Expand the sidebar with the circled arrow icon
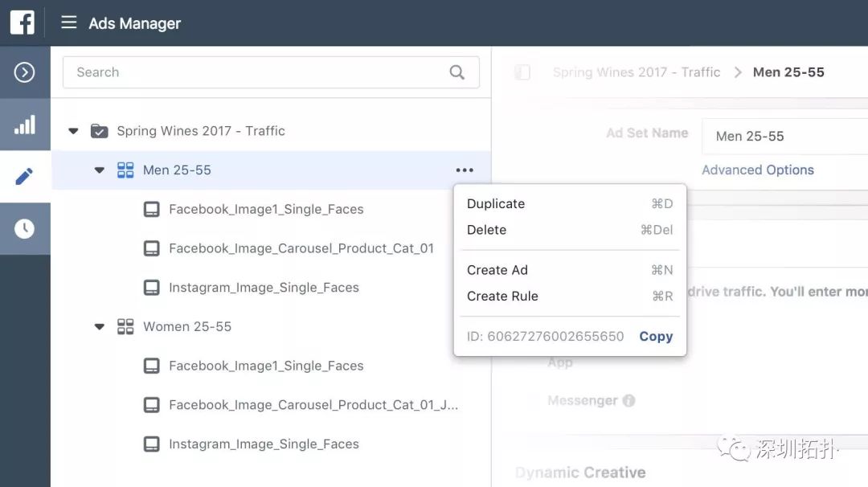 click(24, 72)
